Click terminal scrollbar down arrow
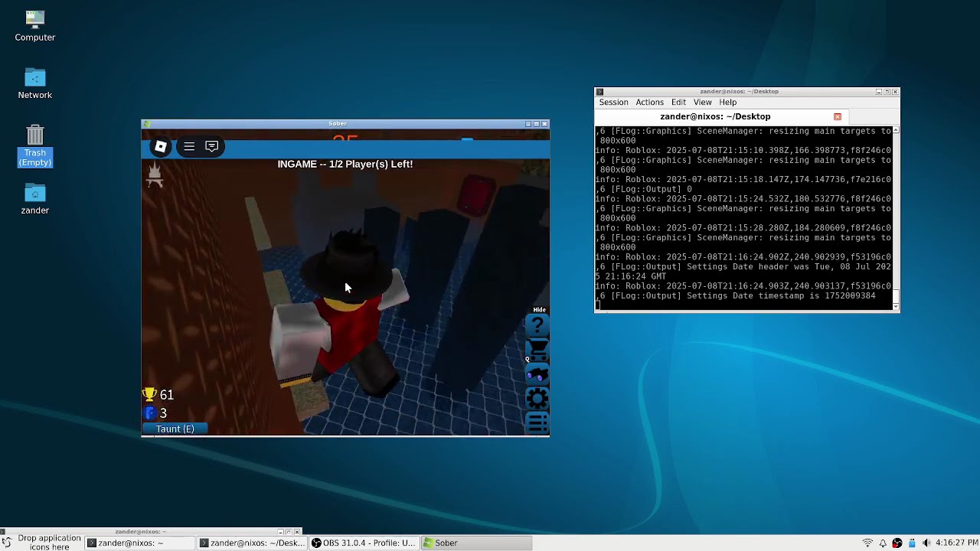This screenshot has width=980, height=551. [896, 306]
